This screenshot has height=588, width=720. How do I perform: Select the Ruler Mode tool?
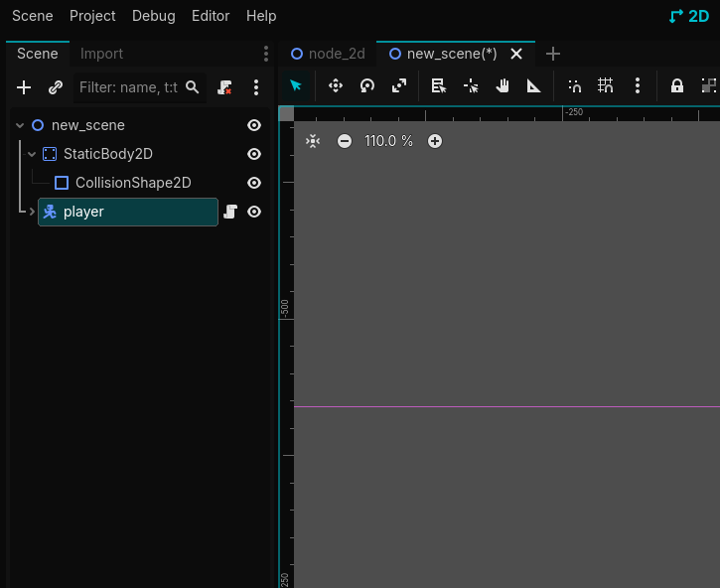tap(534, 86)
